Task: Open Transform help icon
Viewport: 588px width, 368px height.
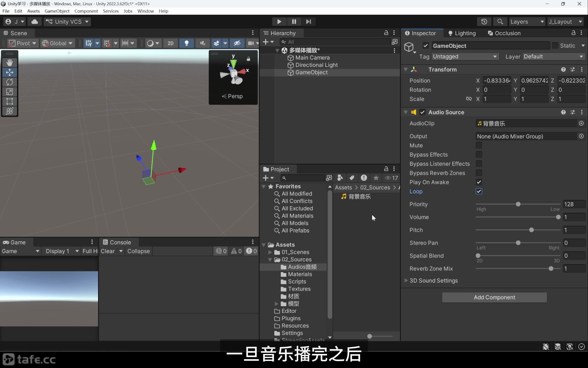Action: point(563,70)
